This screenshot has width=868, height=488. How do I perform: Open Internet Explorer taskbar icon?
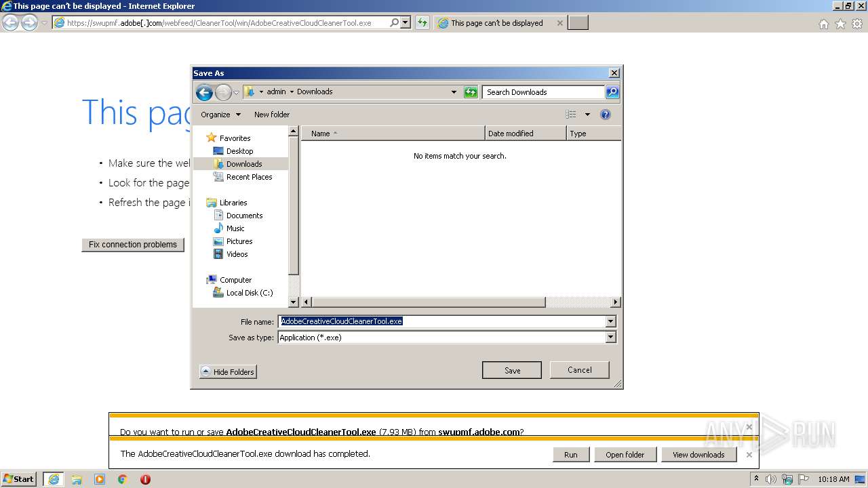(x=54, y=479)
